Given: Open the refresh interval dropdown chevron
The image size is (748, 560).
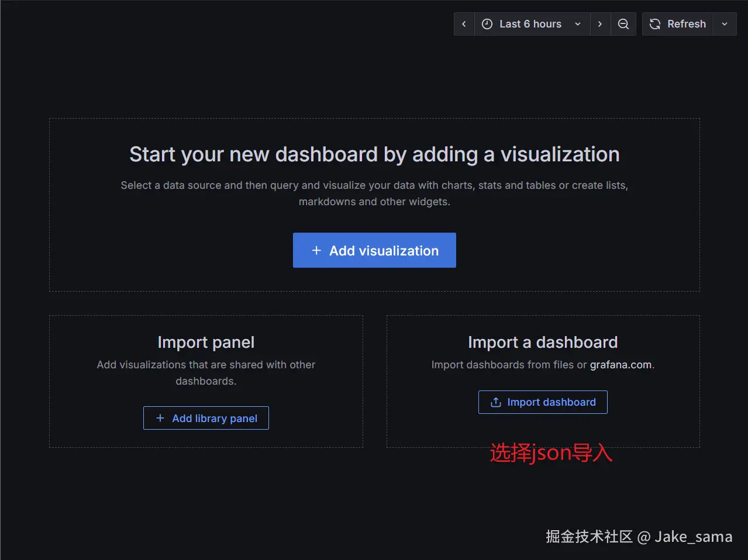Looking at the screenshot, I should pyautogui.click(x=725, y=24).
